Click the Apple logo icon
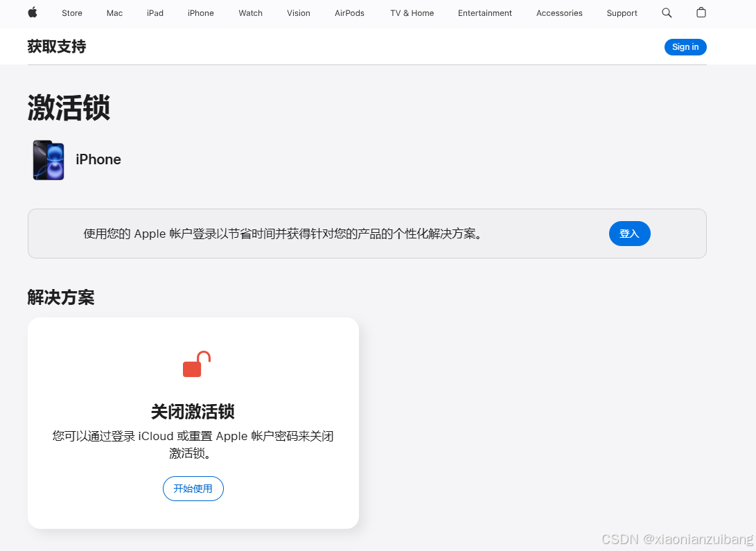Screen dimensions: 756x551 [x=33, y=12]
